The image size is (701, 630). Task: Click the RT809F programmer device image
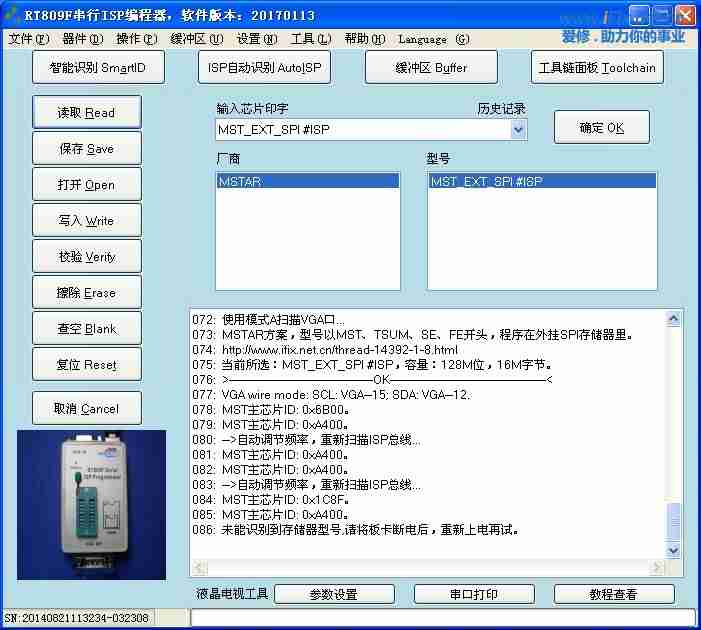pyautogui.click(x=92, y=505)
